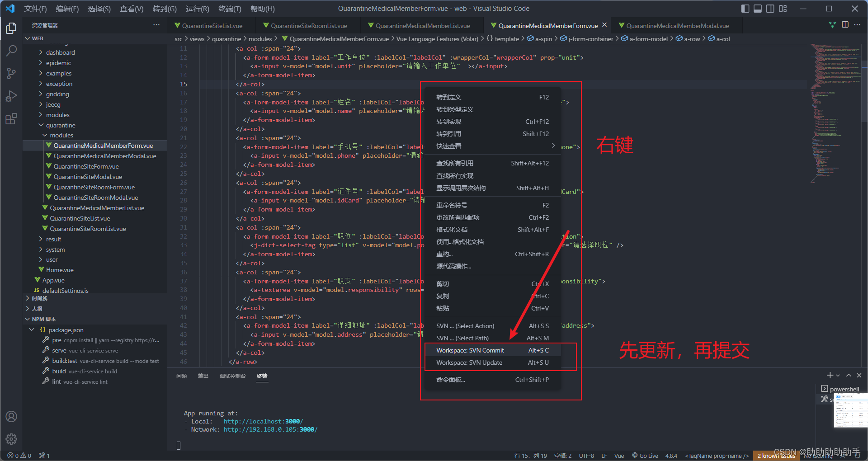The width and height of the screenshot is (868, 461).
Task: Open the 终端(T) menu
Action: pyautogui.click(x=230, y=9)
